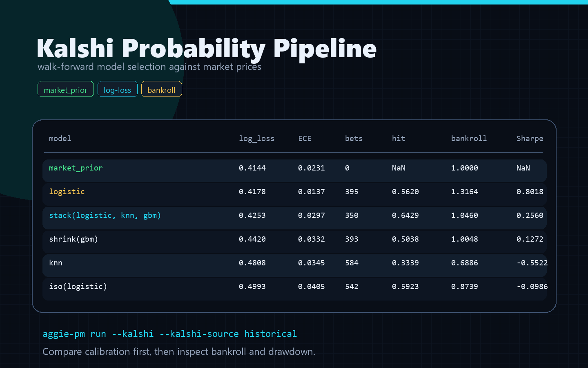
Task: Click log_loss value 0.4144
Action: click(x=252, y=168)
